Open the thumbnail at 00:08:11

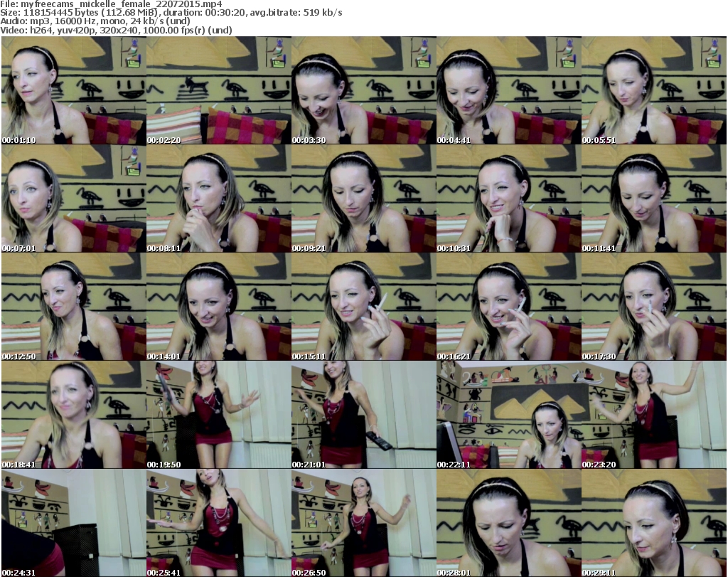pyautogui.click(x=219, y=198)
